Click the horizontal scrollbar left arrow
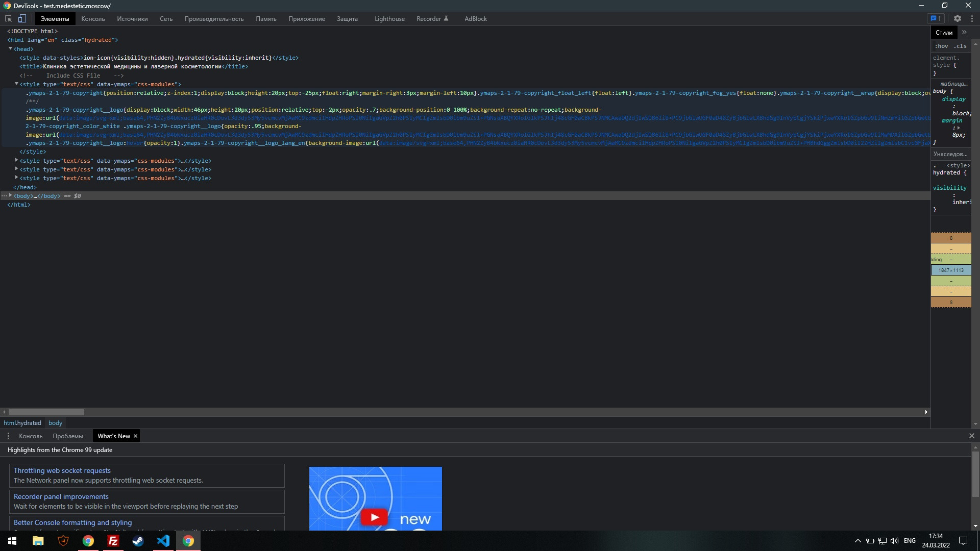Screen dimensions: 980x551 click(4, 412)
